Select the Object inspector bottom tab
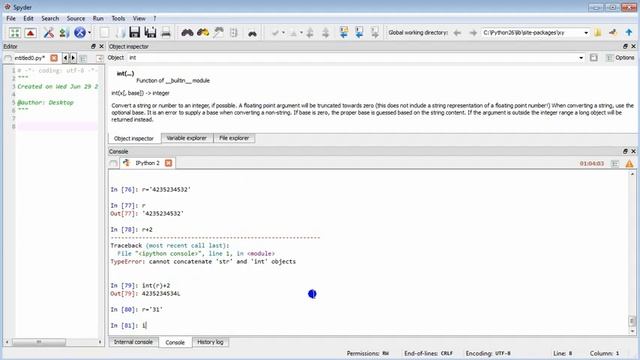This screenshot has height=360, width=640. (133, 139)
